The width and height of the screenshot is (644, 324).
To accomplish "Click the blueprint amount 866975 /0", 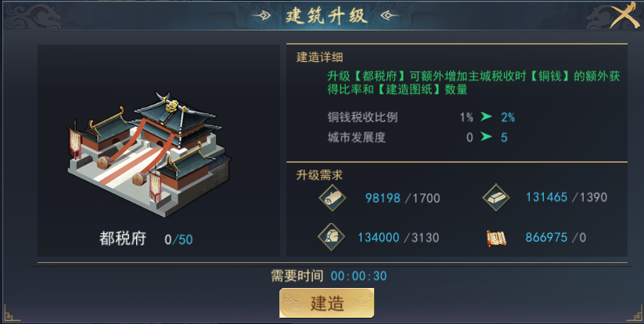I will [x=556, y=237].
